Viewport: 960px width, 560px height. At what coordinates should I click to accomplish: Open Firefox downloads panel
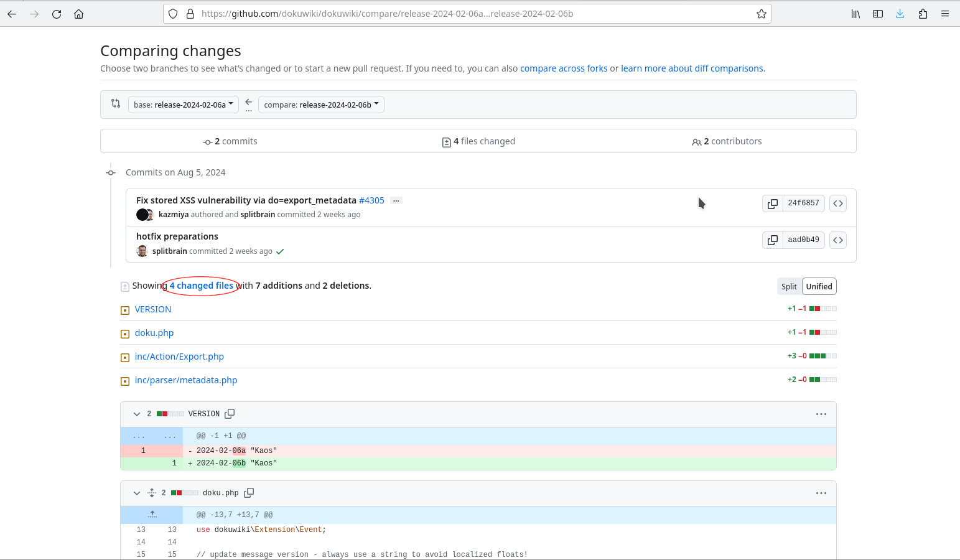[900, 14]
